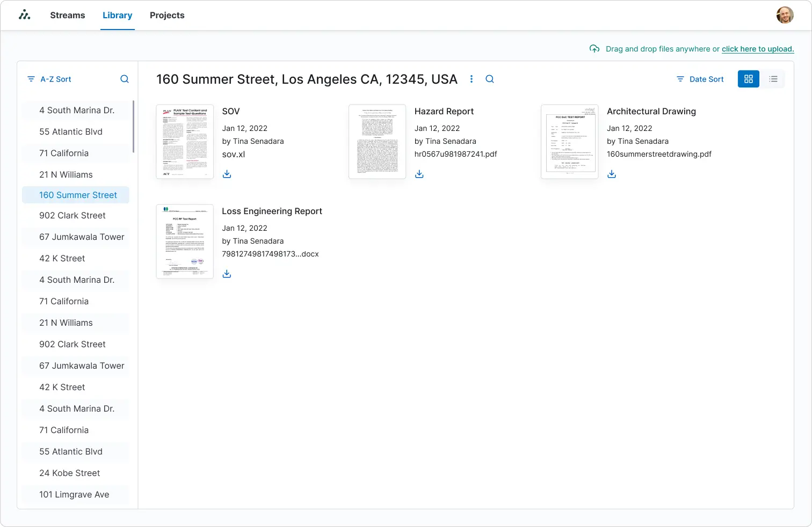The width and height of the screenshot is (812, 527).
Task: Click the filter icon next to A-Z Sort
Action: pos(31,79)
